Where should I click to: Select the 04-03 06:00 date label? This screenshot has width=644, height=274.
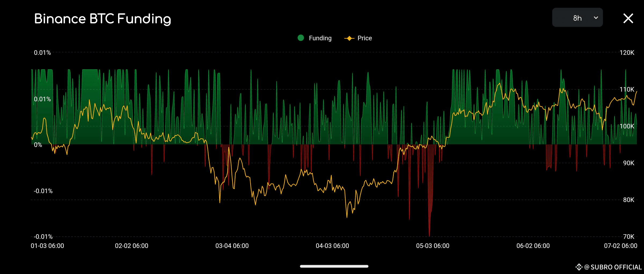click(332, 246)
